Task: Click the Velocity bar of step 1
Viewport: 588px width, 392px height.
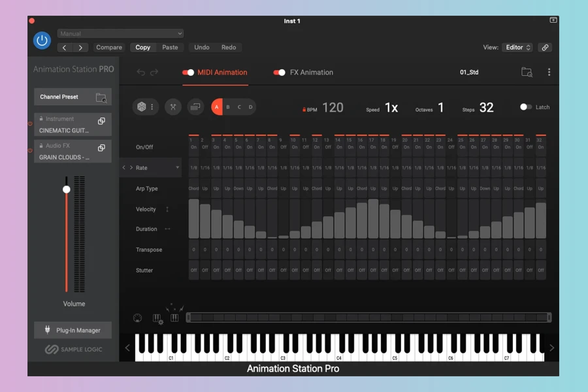Action: [x=193, y=219]
